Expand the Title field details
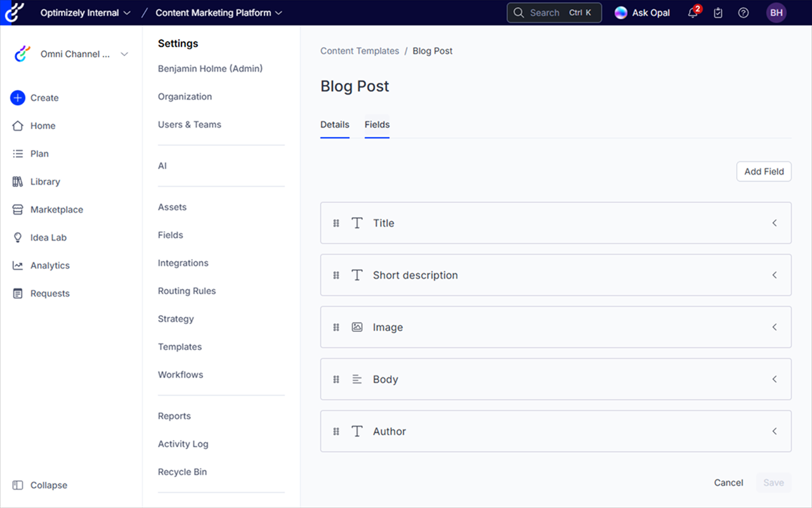The image size is (812, 508). pyautogui.click(x=774, y=223)
